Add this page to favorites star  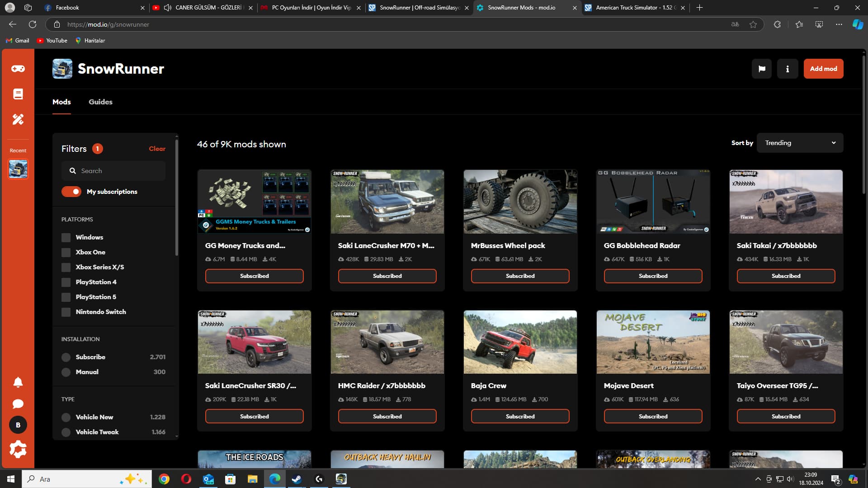pyautogui.click(x=753, y=24)
